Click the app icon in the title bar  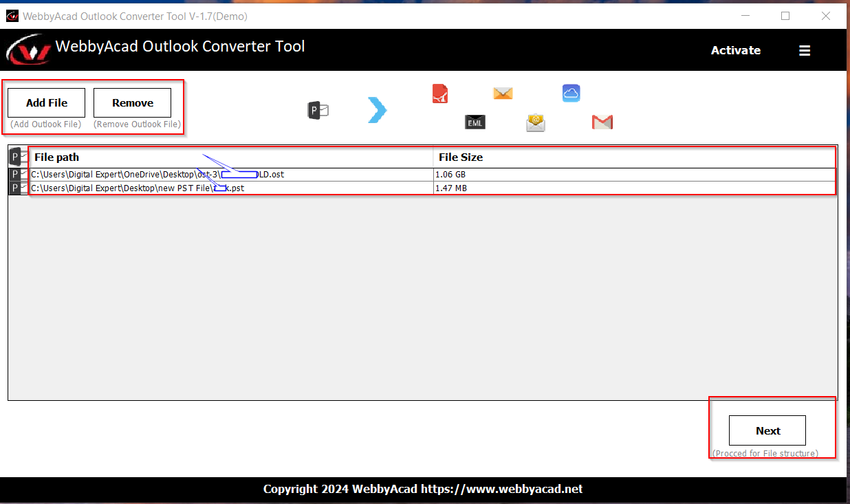click(11, 15)
